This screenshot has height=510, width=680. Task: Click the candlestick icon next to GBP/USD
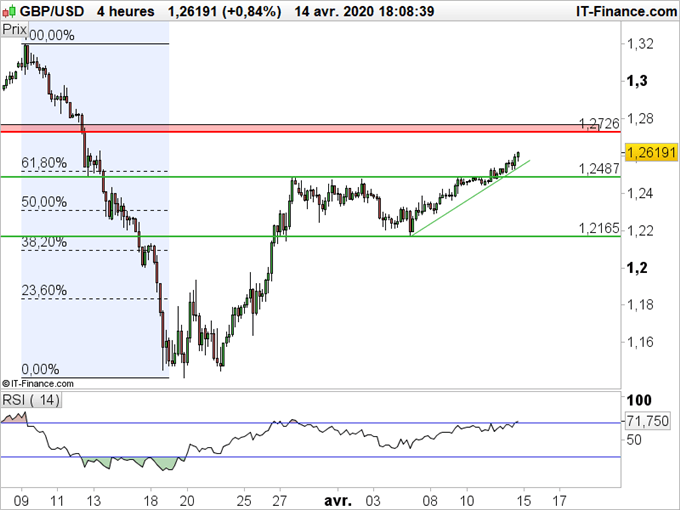[x=10, y=10]
